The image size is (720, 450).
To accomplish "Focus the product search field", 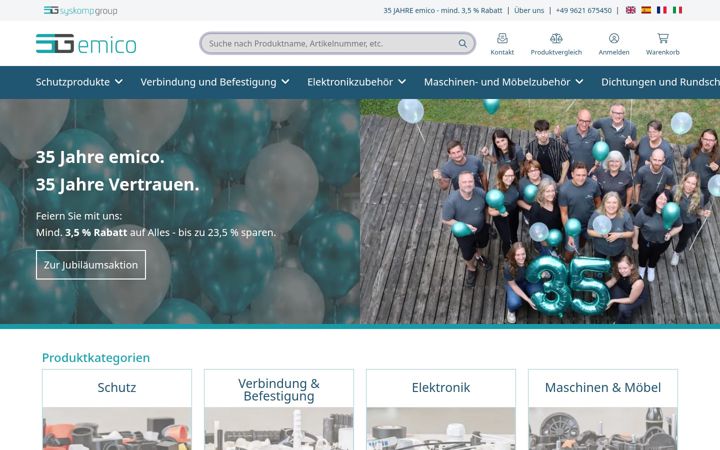I will coord(338,43).
